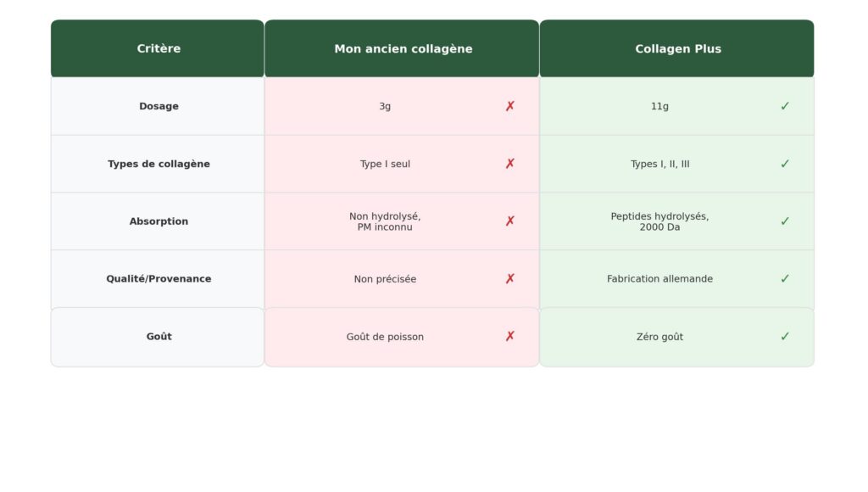868x492 pixels.
Task: Click the red X next to 3g
Action: [x=509, y=106]
